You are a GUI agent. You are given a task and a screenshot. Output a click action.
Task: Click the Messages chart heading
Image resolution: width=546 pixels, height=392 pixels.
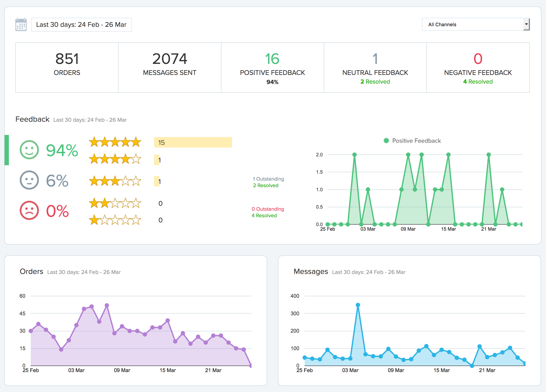tap(311, 271)
